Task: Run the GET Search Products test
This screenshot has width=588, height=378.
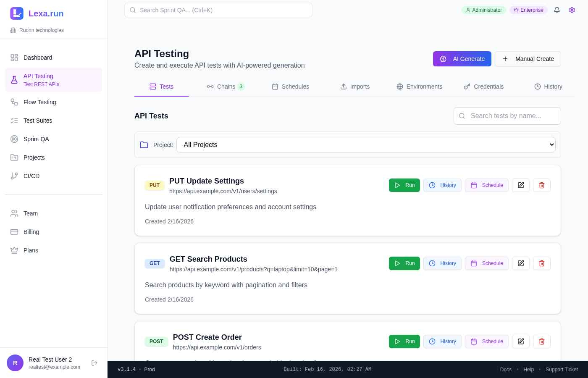Action: 404,263
